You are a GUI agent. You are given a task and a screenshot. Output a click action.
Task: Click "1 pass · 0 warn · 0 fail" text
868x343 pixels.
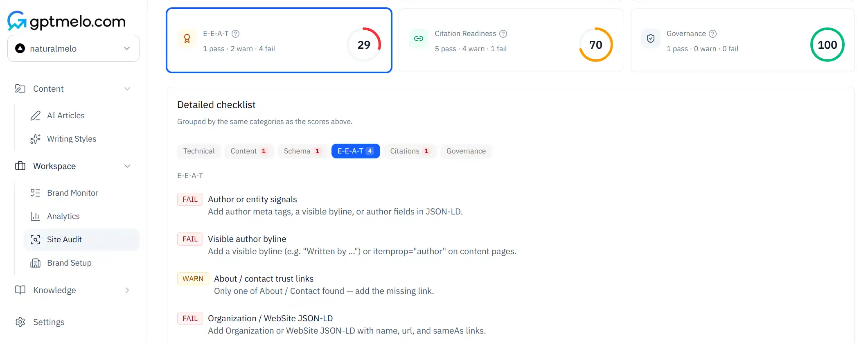point(703,49)
